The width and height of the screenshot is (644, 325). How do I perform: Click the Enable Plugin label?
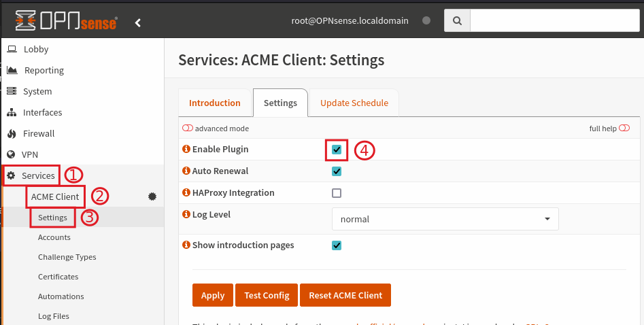click(x=220, y=149)
